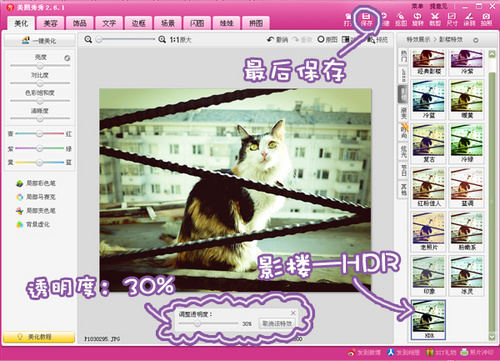Open the 菜单 menu
500x361 pixels.
(417, 6)
